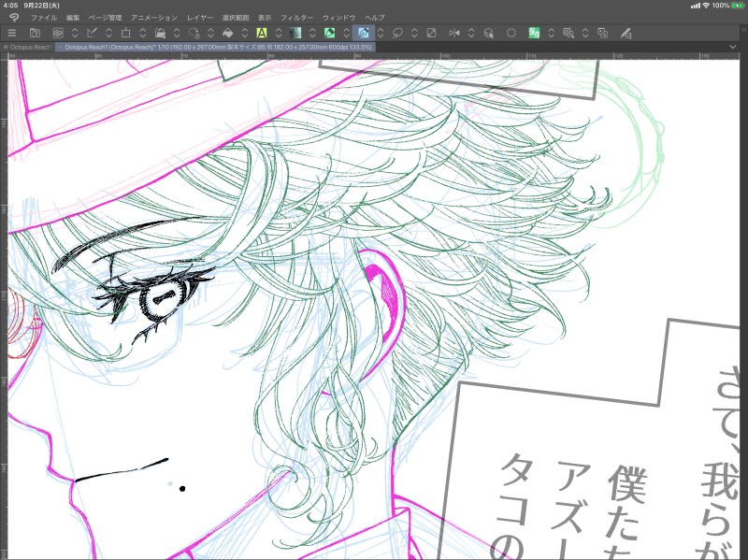Viewport: 748px width, 560px height.
Task: Expand the canvas tab list chevron
Action: click(x=733, y=47)
